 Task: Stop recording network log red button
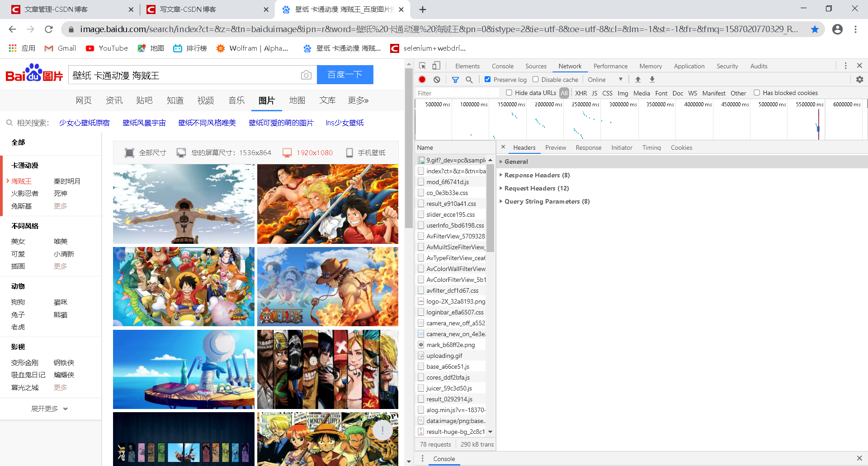pos(422,80)
